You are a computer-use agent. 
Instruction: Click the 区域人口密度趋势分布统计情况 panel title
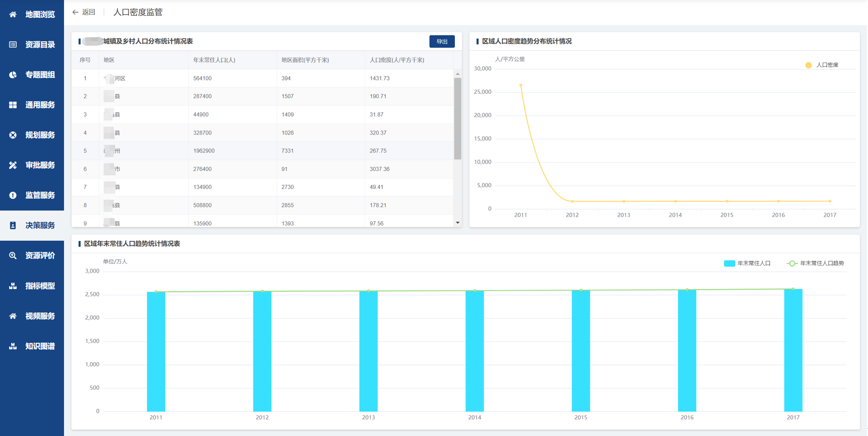click(526, 41)
